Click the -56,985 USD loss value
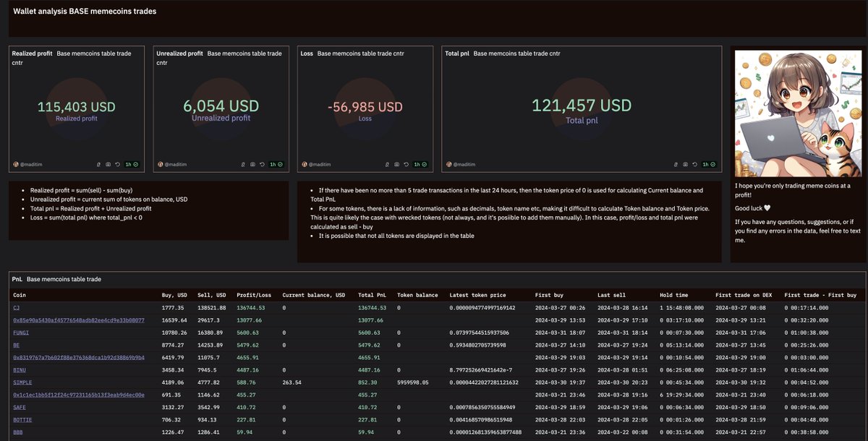 tap(365, 107)
